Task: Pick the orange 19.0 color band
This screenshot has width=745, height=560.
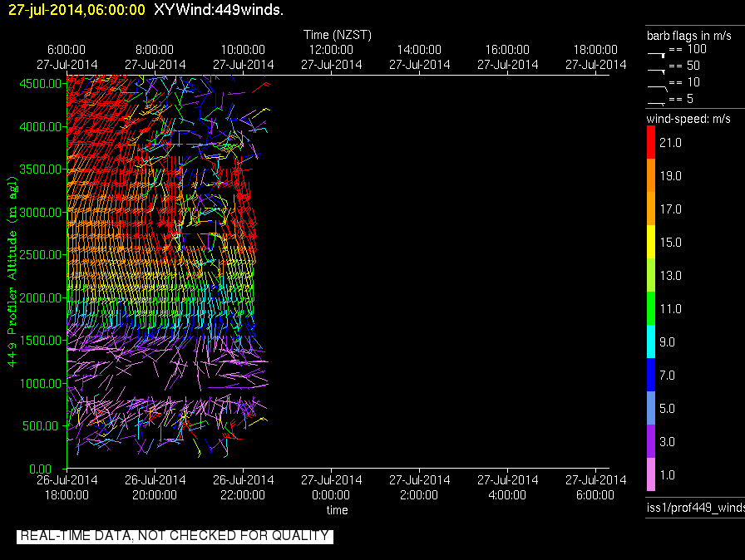Action: [651, 176]
